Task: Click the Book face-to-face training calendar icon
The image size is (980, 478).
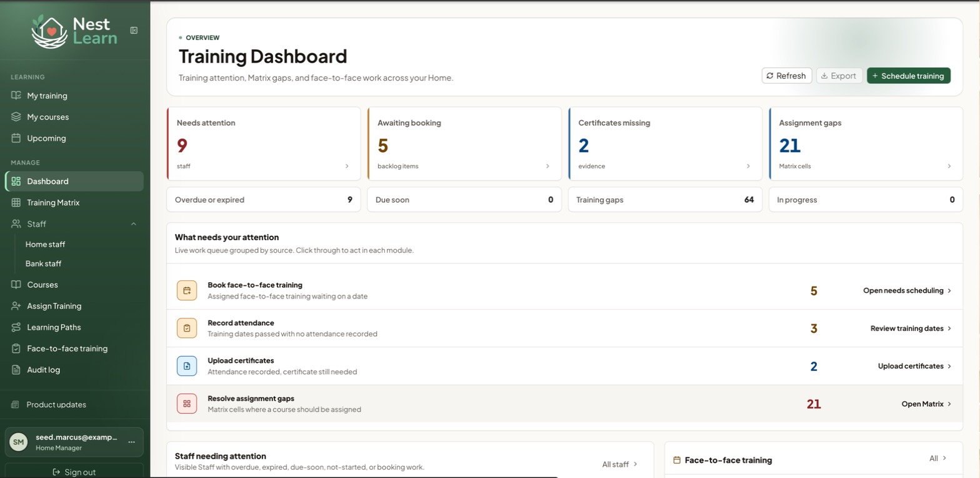Action: point(187,290)
